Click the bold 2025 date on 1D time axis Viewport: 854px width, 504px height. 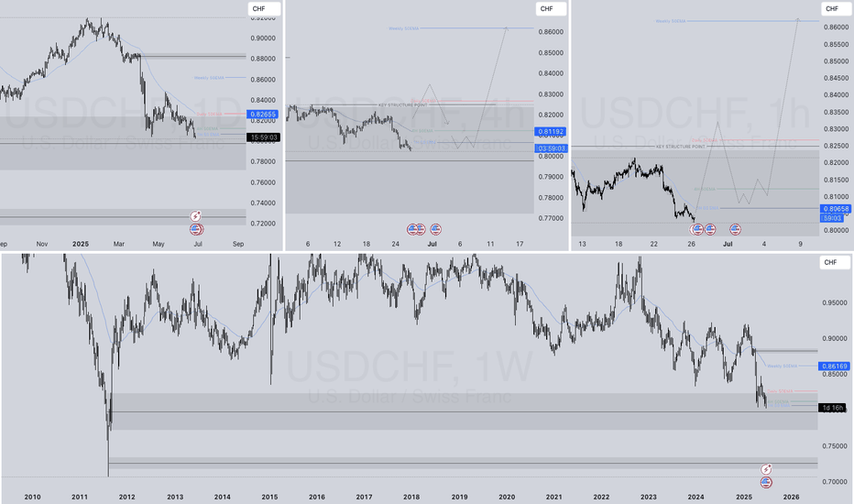[81, 244]
